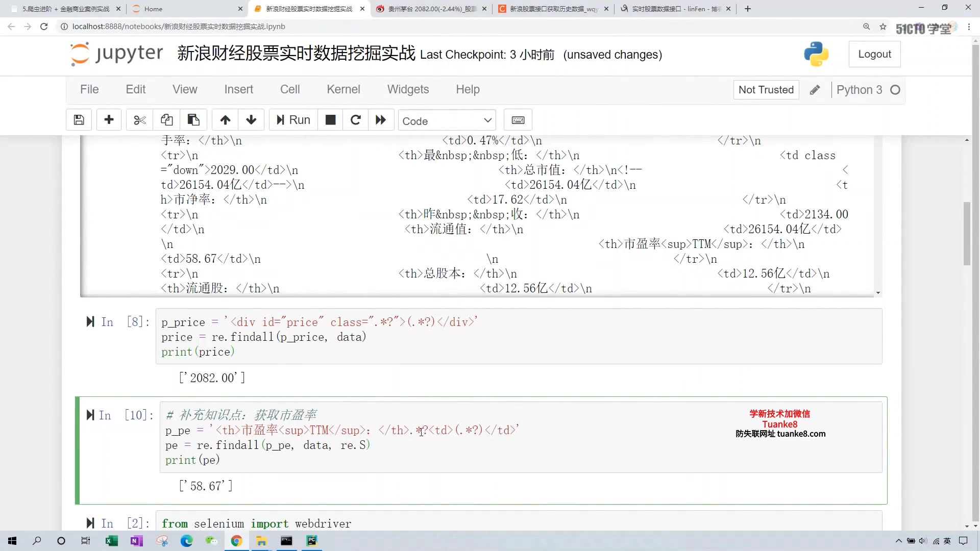Click the Not Trusted button
Image resolution: width=980 pixels, height=551 pixels.
[x=766, y=89]
